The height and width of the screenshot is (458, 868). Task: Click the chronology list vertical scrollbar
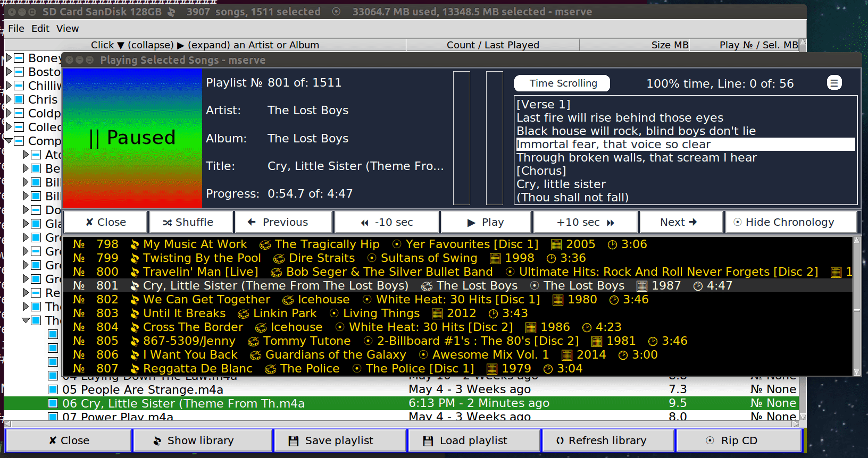(x=856, y=307)
